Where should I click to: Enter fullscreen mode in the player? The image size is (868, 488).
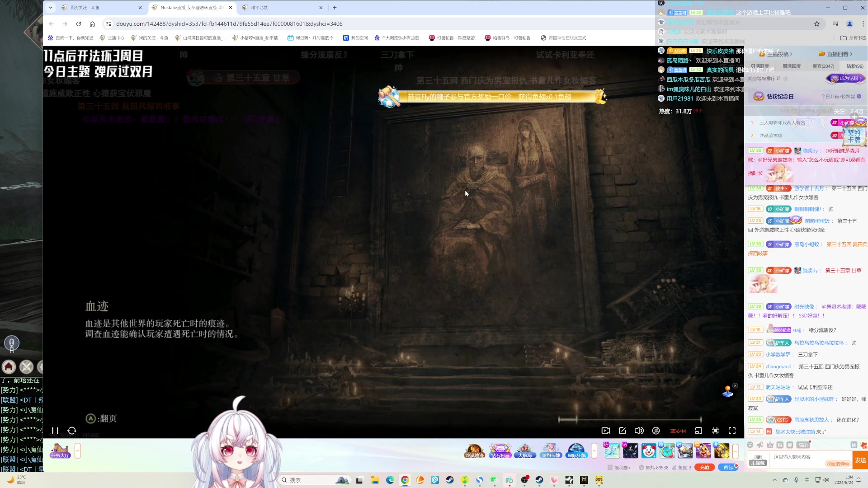[x=732, y=431]
